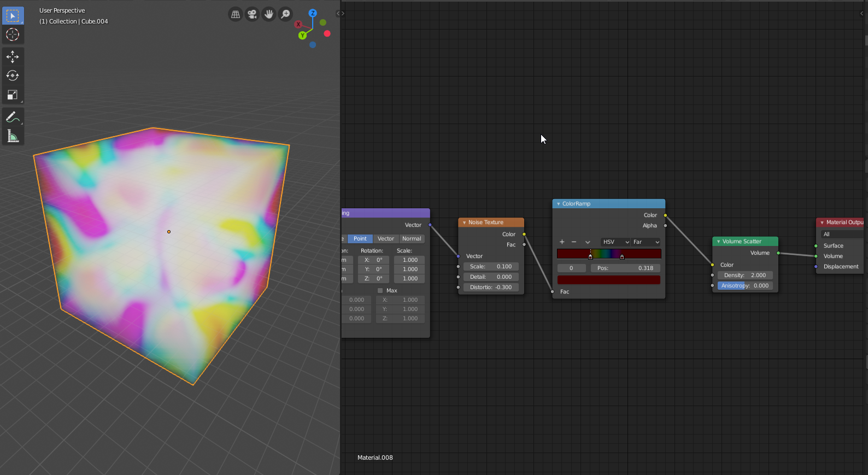Click Material Output Displacement socket
Image resolution: width=868 pixels, height=475 pixels.
(816, 266)
